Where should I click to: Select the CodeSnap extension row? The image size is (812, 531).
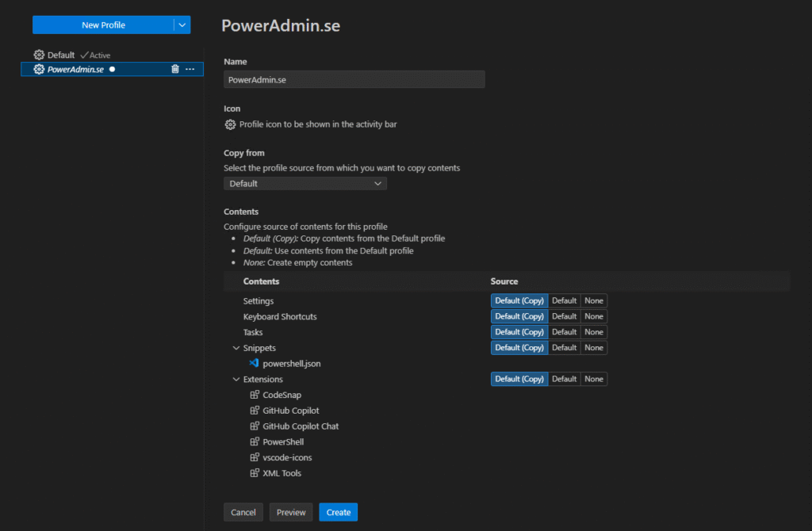coord(282,395)
